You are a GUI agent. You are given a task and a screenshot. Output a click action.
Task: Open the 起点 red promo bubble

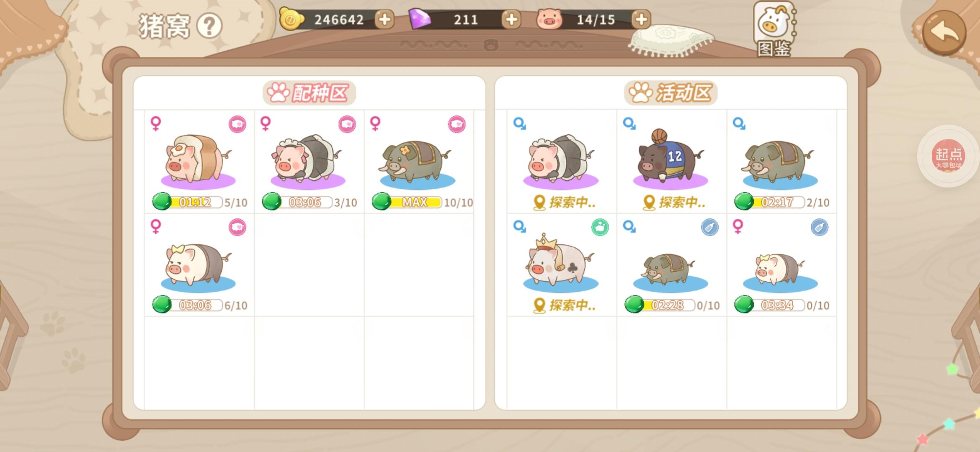[x=948, y=156]
